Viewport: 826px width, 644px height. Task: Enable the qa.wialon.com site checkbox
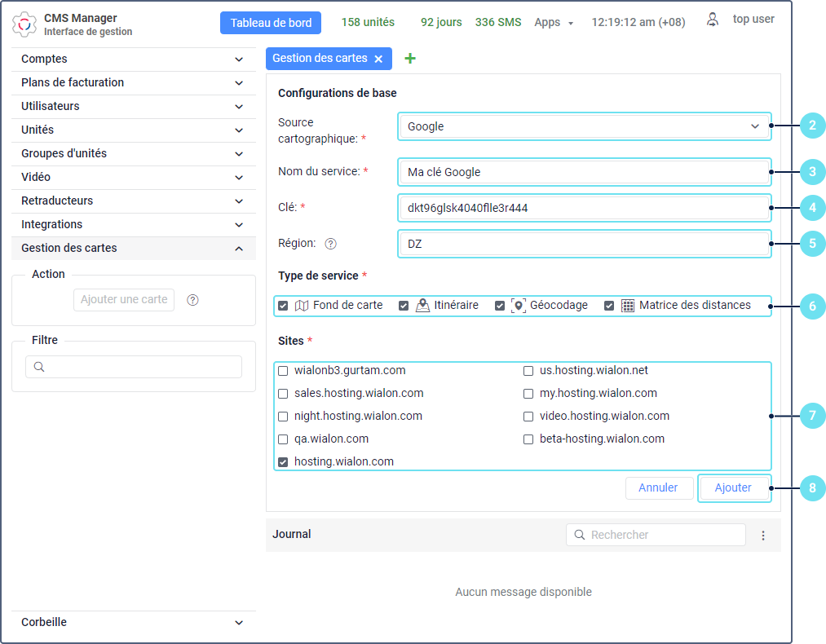coord(283,439)
